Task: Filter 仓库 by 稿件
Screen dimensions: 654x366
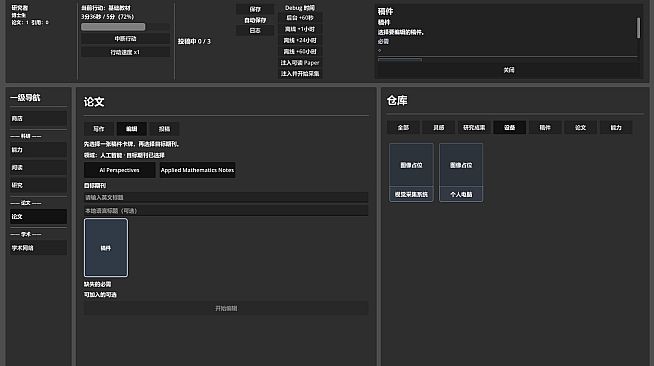Action: coord(545,128)
